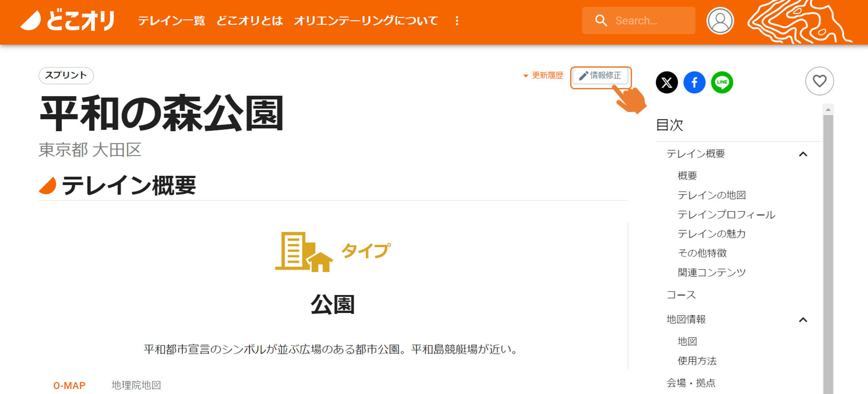Screen dimensions: 868x394
Task: Click the 公園 type label
Action: click(332, 305)
